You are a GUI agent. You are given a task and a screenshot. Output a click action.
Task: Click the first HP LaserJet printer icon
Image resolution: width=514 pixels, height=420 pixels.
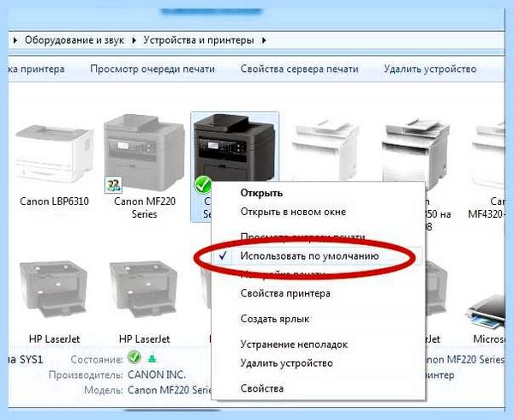tap(53, 290)
